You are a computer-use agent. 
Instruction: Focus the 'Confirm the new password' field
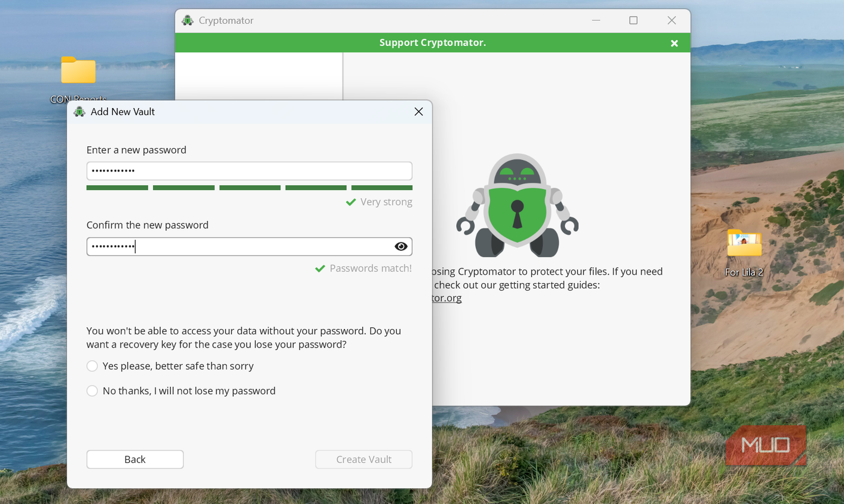249,247
